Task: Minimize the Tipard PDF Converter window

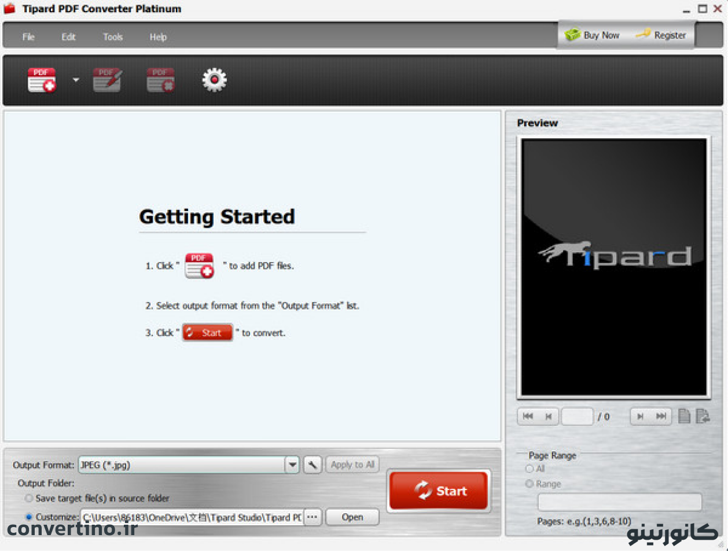Action: [x=686, y=9]
